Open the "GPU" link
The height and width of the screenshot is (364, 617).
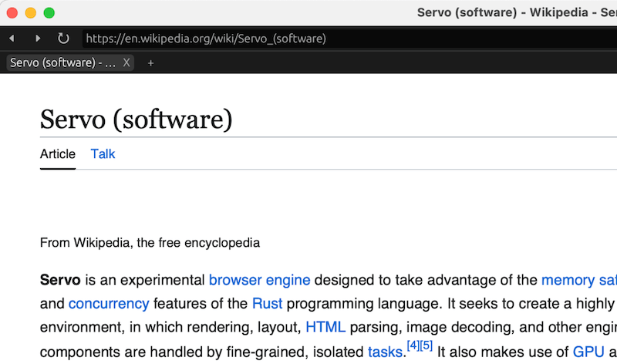[588, 352]
